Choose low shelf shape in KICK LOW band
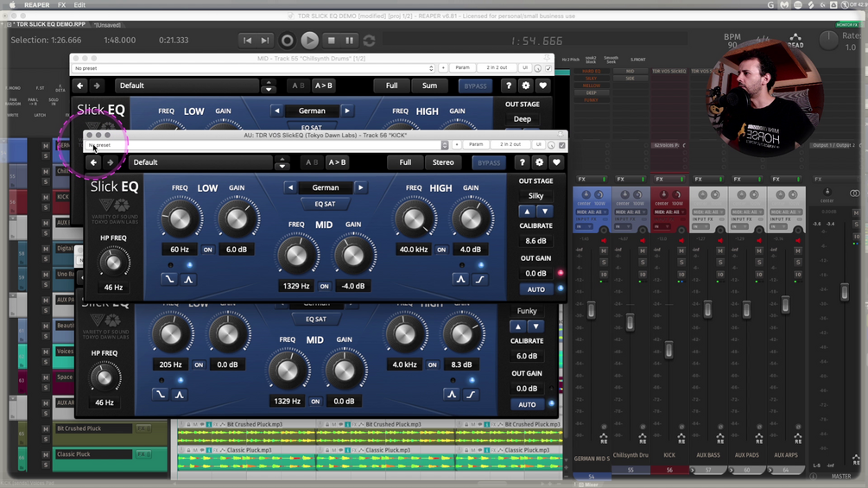 [x=169, y=279]
